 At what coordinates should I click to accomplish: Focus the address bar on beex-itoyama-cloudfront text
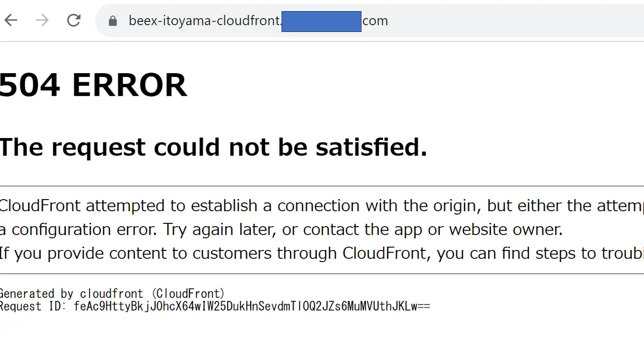point(204,21)
